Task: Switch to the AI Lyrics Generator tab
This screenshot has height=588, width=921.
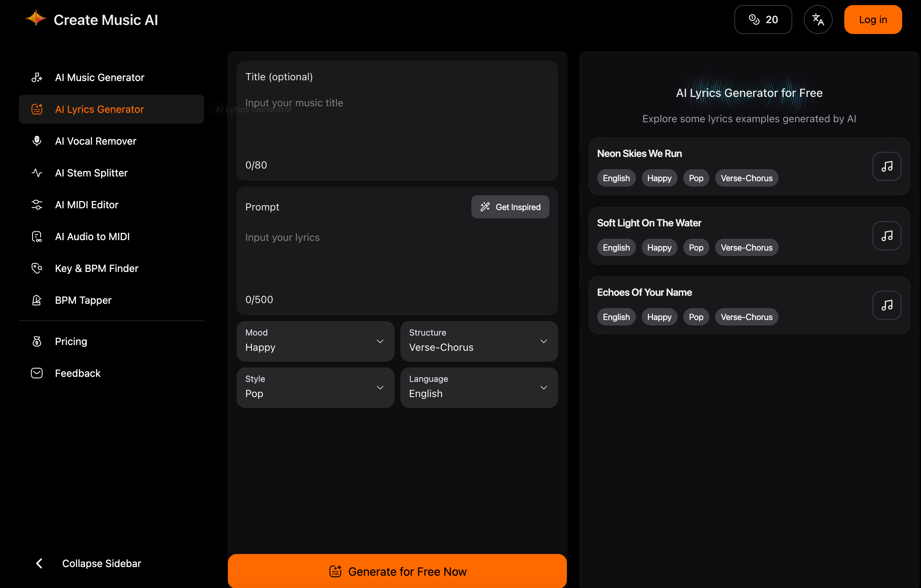Action: pos(99,109)
